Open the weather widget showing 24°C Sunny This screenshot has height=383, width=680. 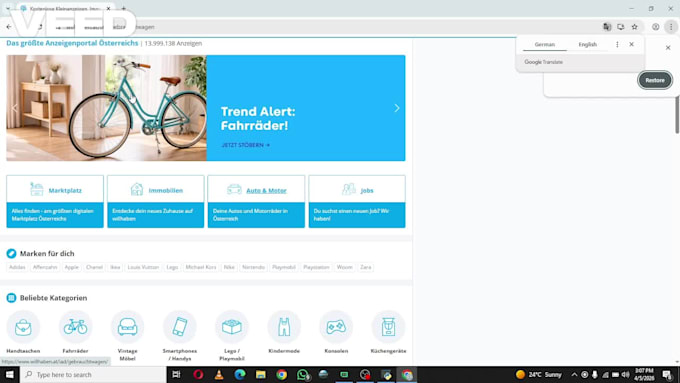click(x=539, y=374)
